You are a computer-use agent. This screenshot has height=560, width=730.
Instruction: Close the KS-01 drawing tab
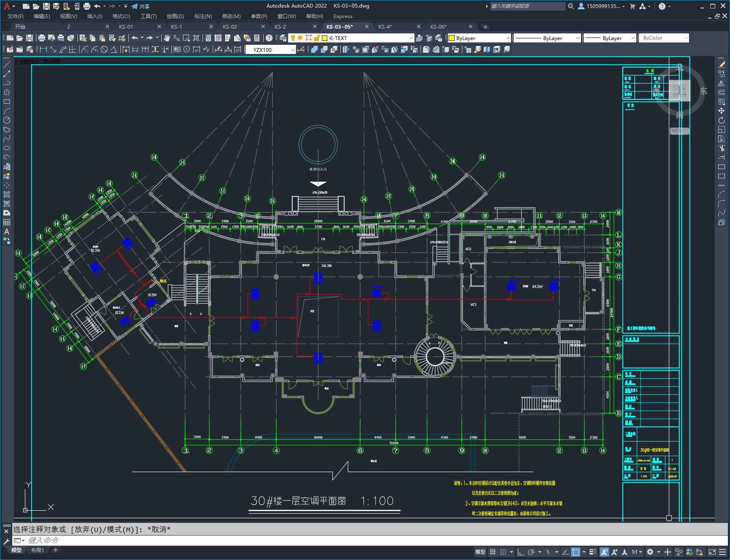(x=159, y=27)
